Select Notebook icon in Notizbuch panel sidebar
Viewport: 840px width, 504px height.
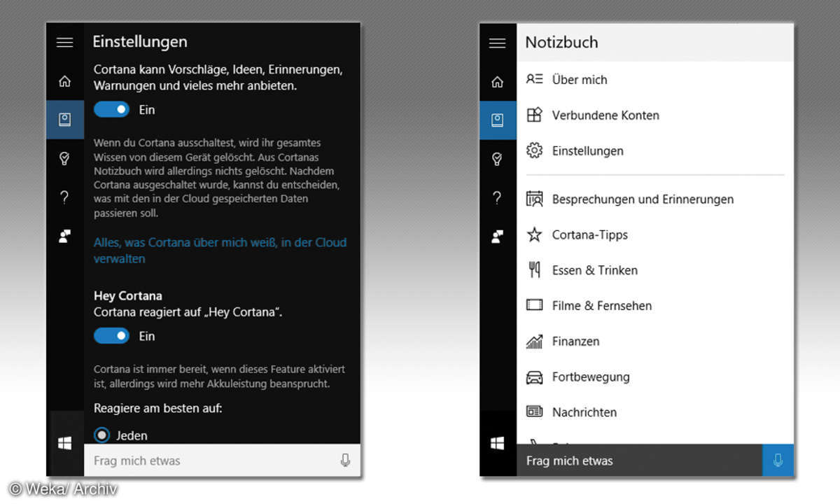coord(498,120)
